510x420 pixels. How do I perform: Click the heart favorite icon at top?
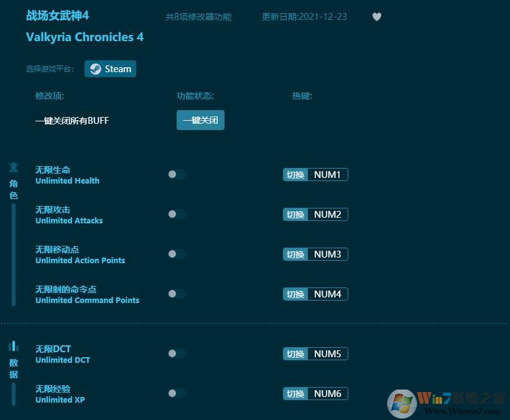[377, 17]
